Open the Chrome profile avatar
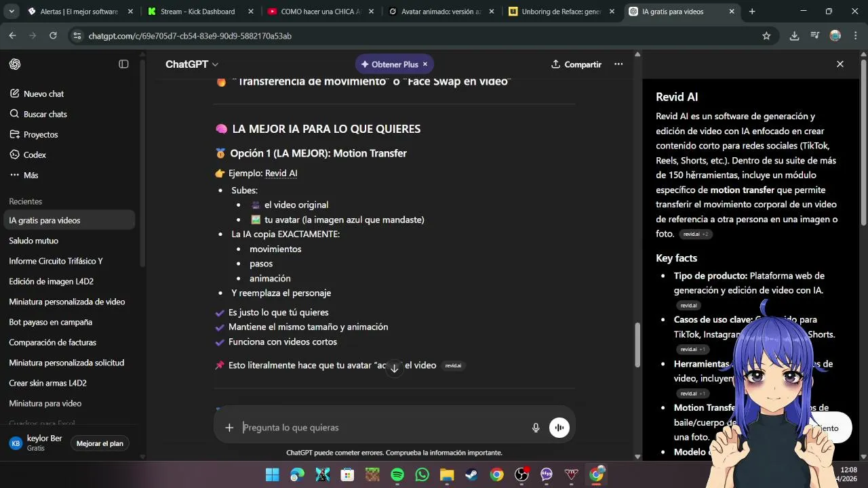Image resolution: width=868 pixels, height=488 pixels. point(835,36)
